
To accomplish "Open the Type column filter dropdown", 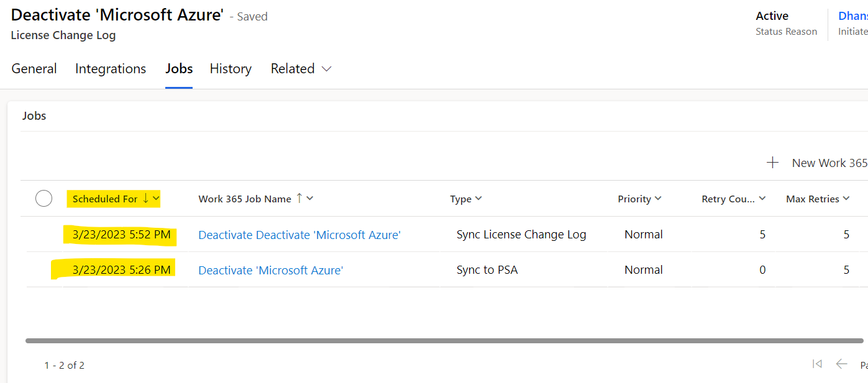I will (x=478, y=199).
